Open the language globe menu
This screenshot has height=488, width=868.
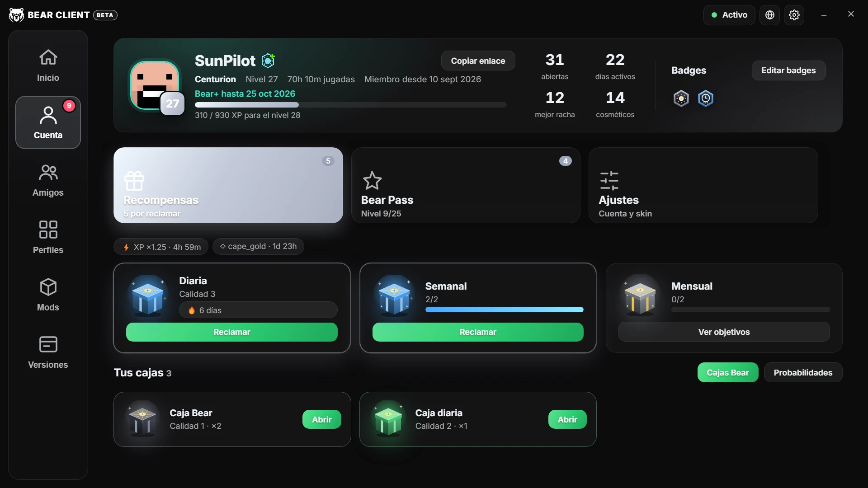(x=769, y=15)
